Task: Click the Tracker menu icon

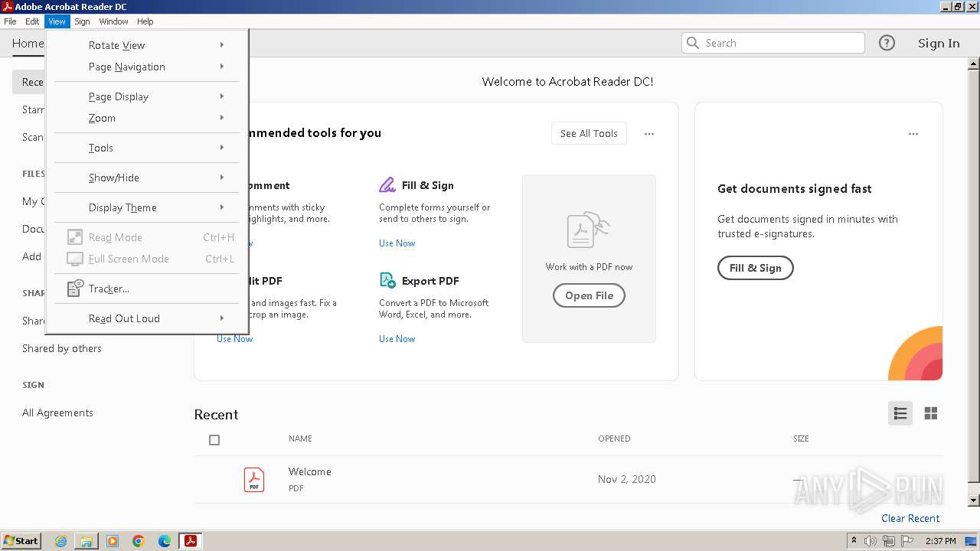Action: point(75,289)
